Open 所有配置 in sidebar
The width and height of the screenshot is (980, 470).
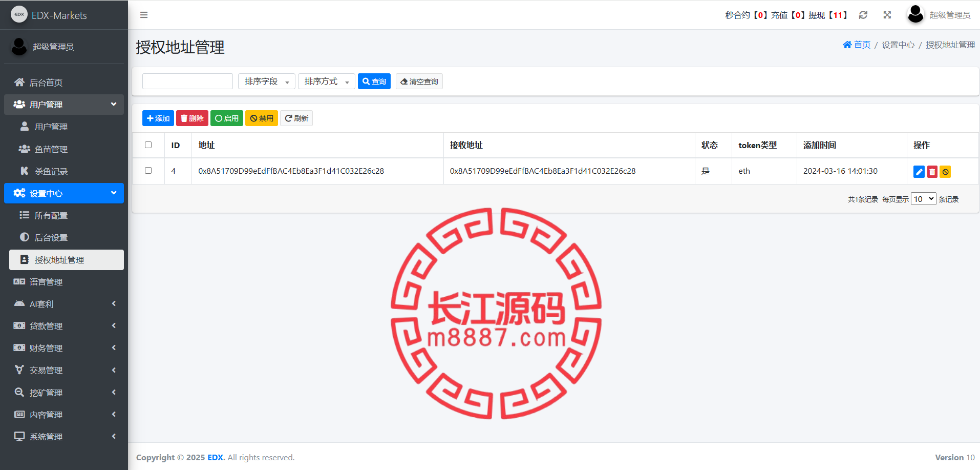[67, 215]
